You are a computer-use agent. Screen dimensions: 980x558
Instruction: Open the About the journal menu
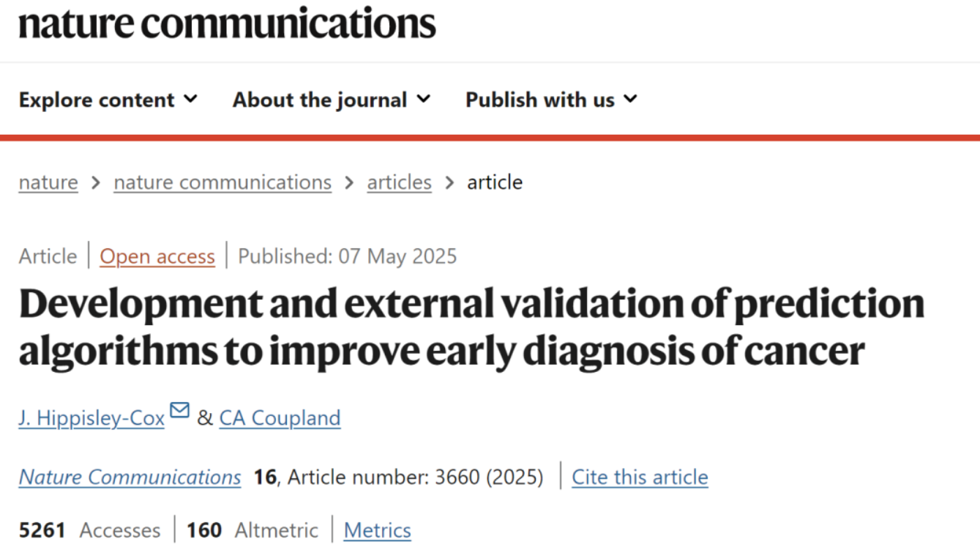click(320, 100)
